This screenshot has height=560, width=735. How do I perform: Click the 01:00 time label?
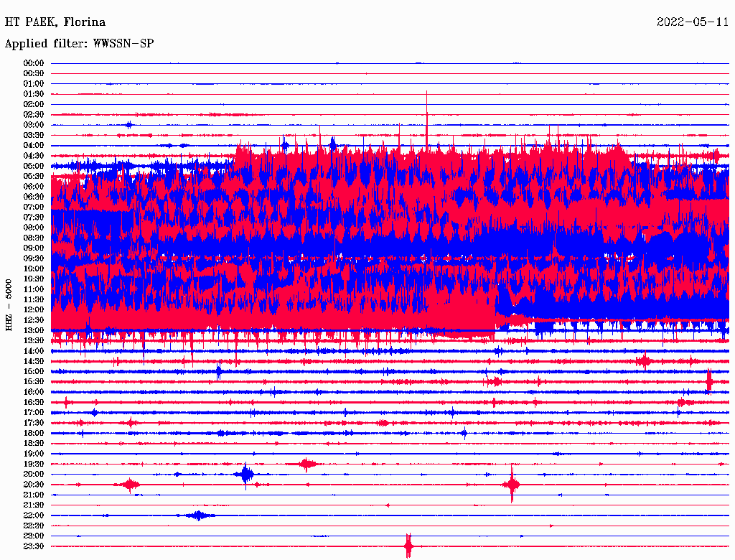34,84
